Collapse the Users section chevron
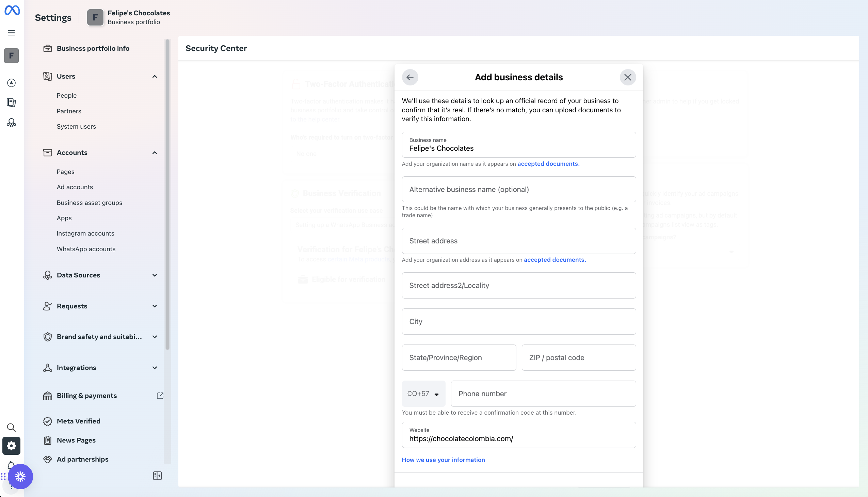The width and height of the screenshot is (868, 497). pos(155,77)
